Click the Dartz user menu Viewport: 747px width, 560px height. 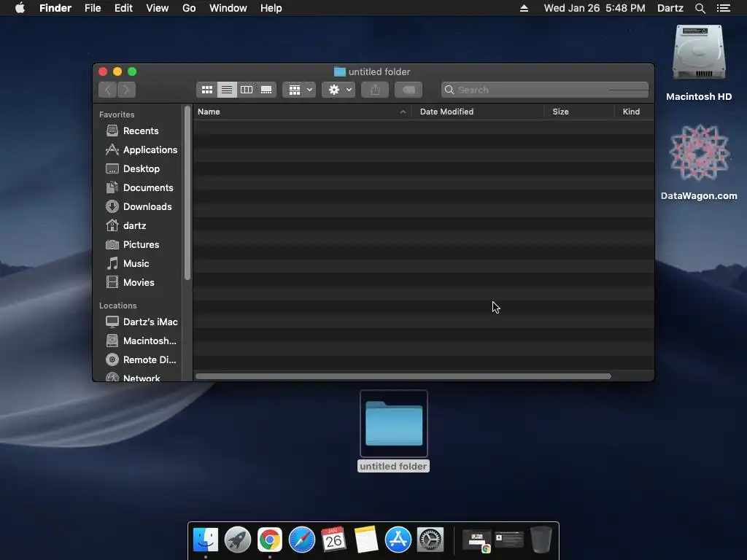[x=670, y=8]
